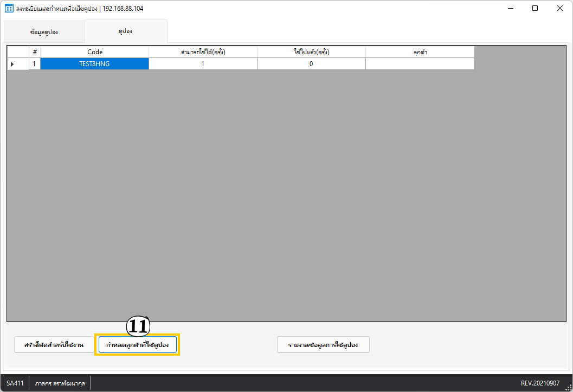573x392 pixels.
Task: Click the SA411 label in status bar
Action: (x=15, y=383)
